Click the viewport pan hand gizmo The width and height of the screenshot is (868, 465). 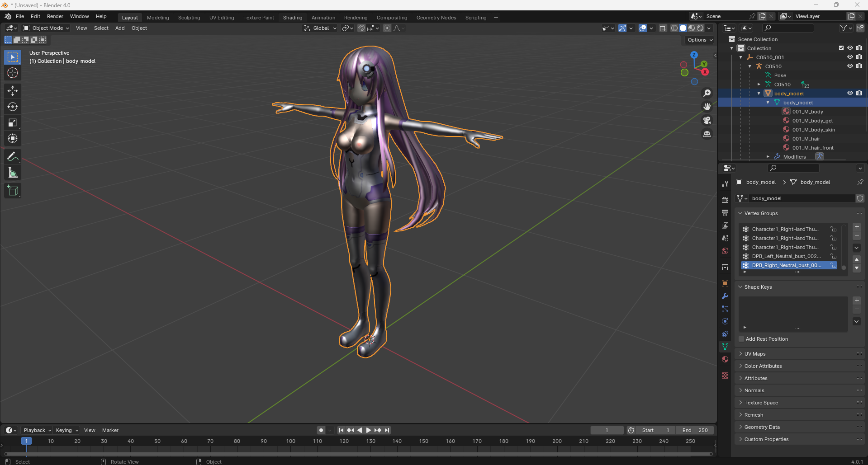pos(707,107)
